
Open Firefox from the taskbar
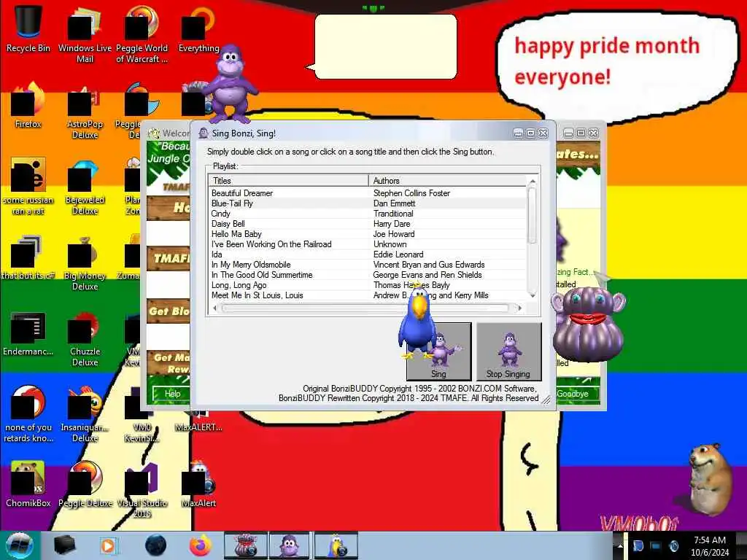[201, 545]
